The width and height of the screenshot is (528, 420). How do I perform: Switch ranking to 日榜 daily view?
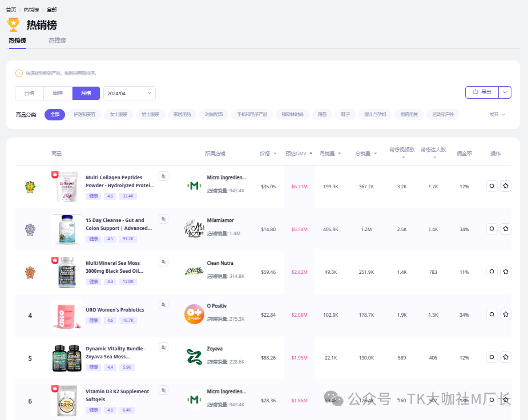[29, 93]
